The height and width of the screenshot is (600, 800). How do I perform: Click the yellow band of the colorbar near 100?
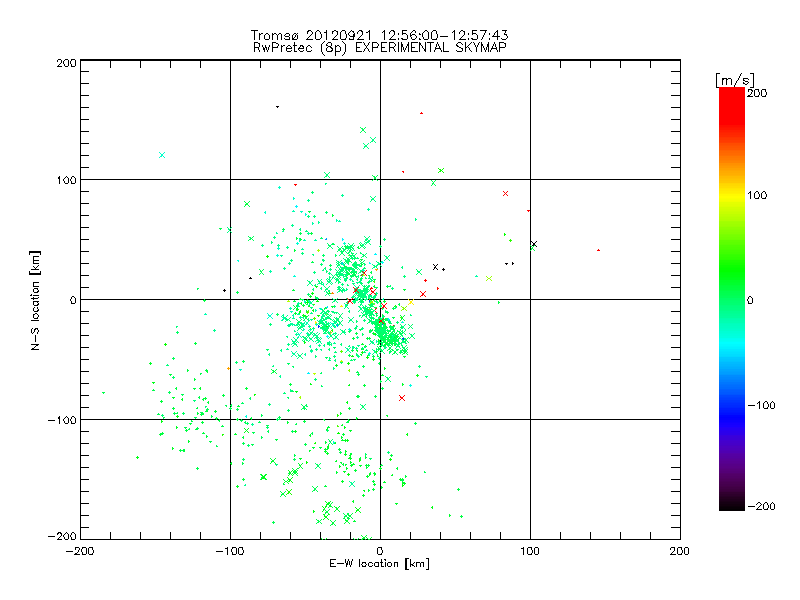[732, 196]
